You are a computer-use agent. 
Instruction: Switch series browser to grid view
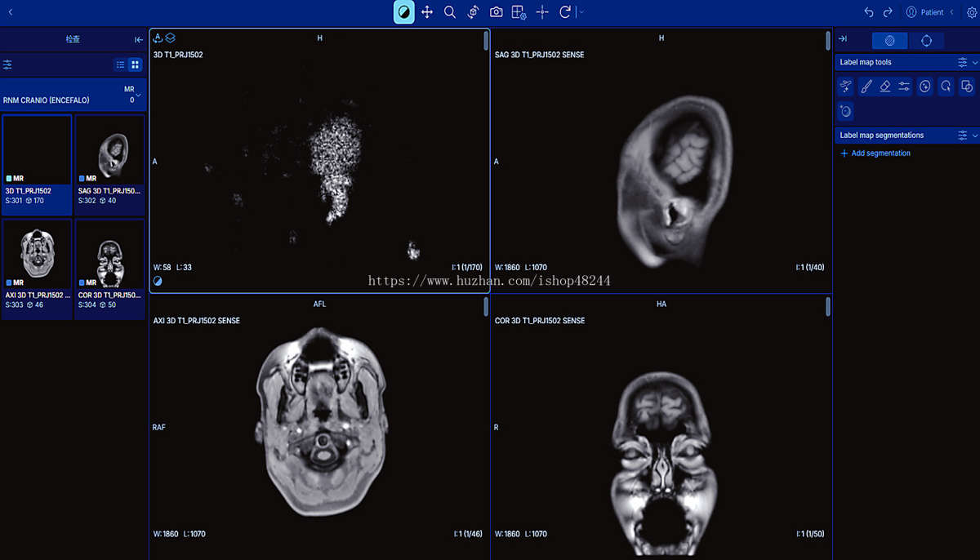click(136, 64)
